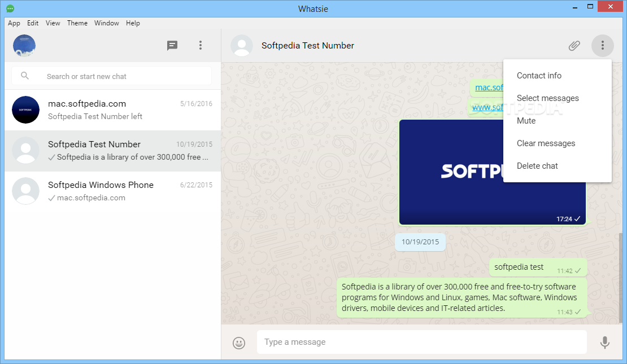Viewport: 627px width, 364px height.
Task: Click the 10/19/2015 date badge
Action: point(420,242)
